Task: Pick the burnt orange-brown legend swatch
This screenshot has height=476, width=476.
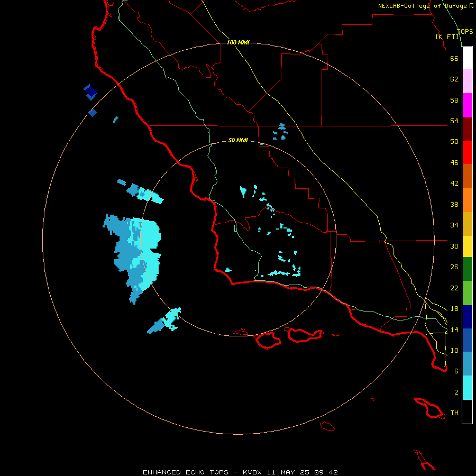Action: [467, 176]
